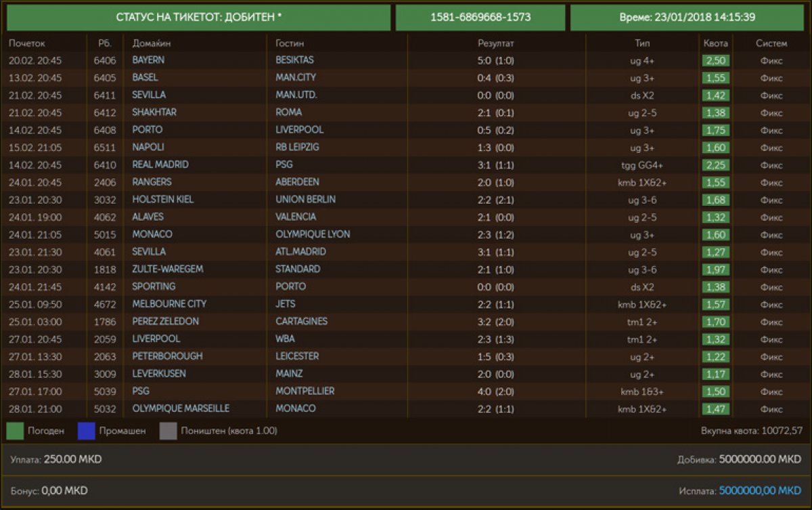Click the green "Погоден" legend swatch
The width and height of the screenshot is (812, 510).
coord(15,431)
